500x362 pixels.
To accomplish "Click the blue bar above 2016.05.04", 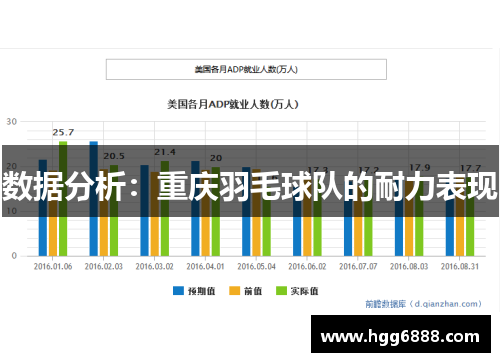I will [x=246, y=212].
